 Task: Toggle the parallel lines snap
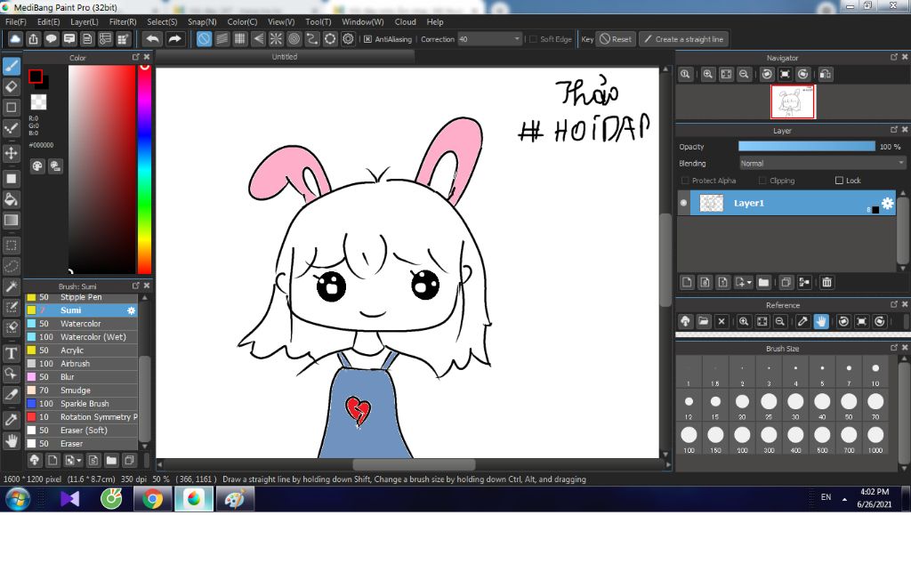tap(222, 39)
